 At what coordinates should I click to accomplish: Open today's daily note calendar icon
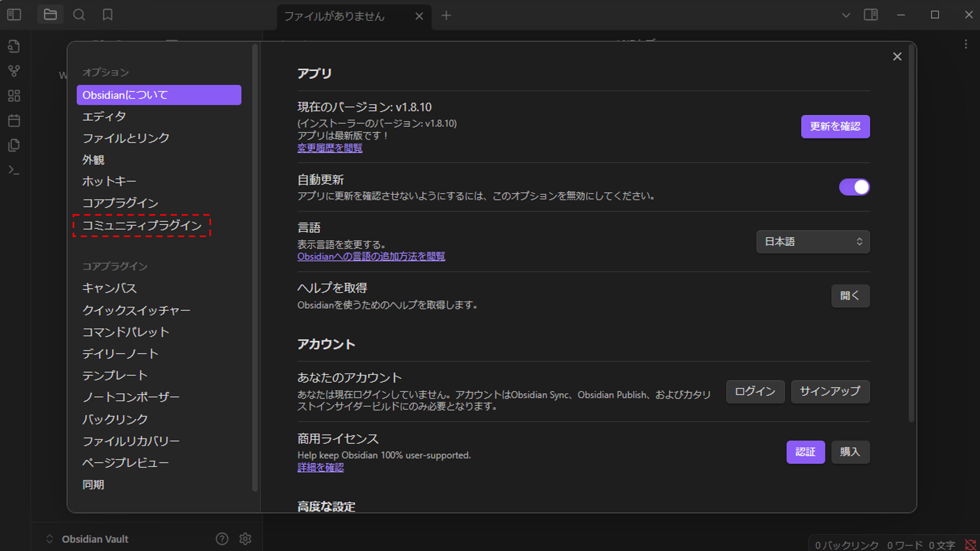click(14, 121)
